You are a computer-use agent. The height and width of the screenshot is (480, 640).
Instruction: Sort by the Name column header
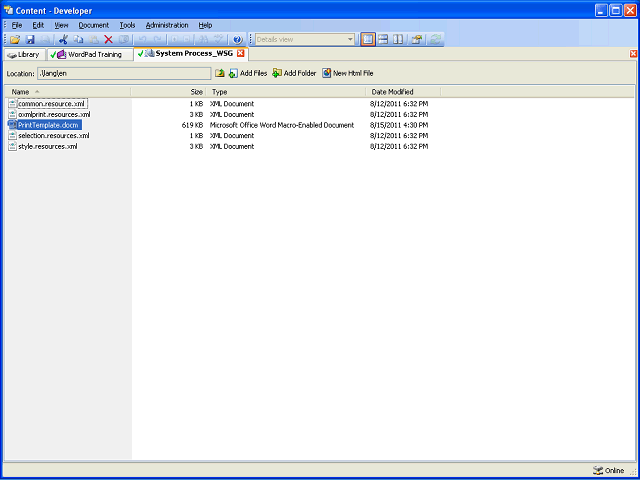click(x=68, y=92)
